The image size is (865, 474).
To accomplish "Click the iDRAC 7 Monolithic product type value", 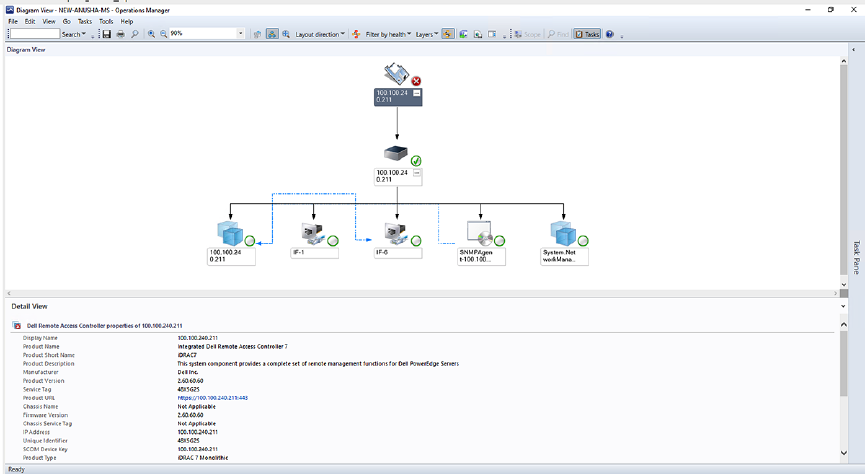I will pyautogui.click(x=202, y=457).
